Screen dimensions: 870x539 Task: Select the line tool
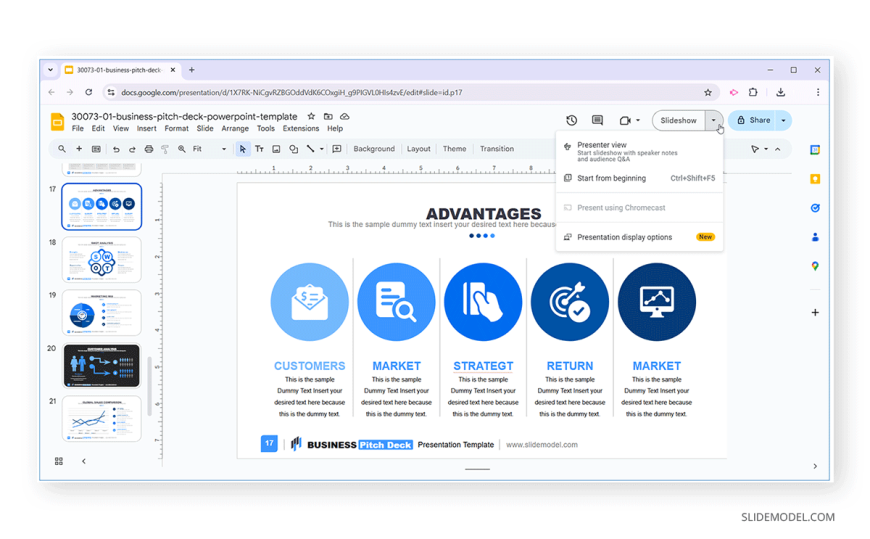coord(311,149)
